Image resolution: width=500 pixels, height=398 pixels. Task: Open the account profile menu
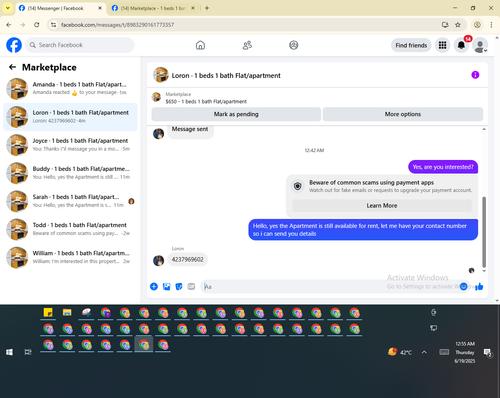pyautogui.click(x=480, y=45)
